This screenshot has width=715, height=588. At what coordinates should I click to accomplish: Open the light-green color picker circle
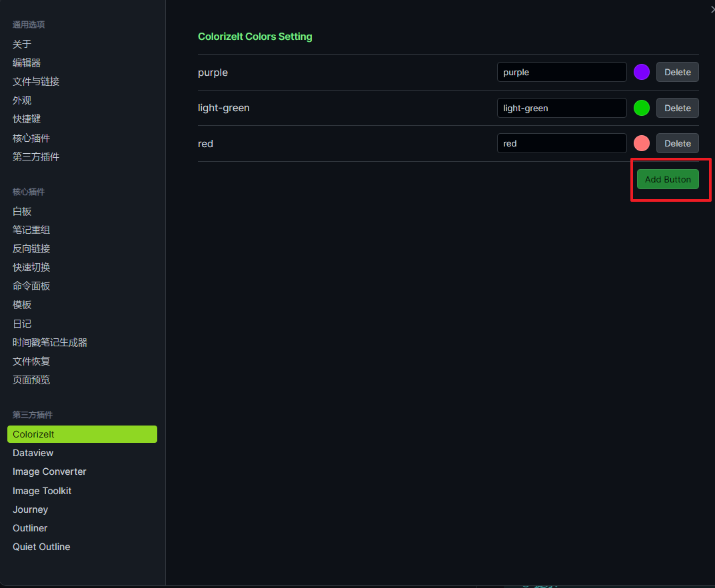tap(641, 108)
